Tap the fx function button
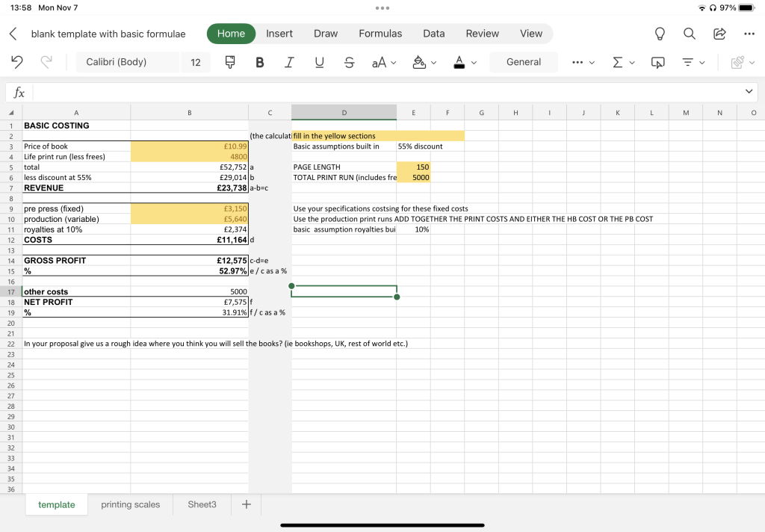The height and width of the screenshot is (532, 765). coord(19,92)
